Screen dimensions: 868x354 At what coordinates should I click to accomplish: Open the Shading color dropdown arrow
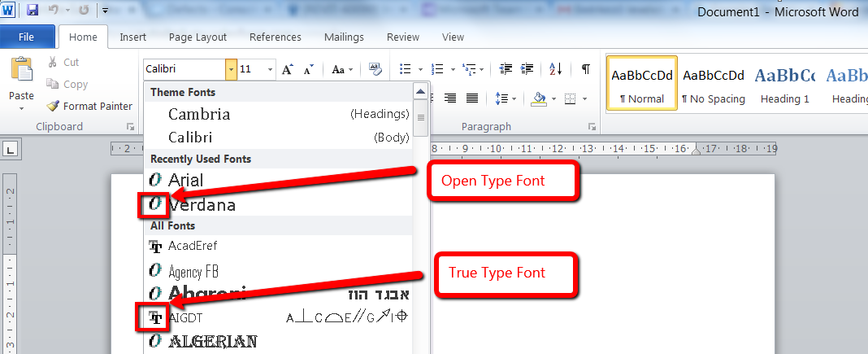[x=553, y=99]
